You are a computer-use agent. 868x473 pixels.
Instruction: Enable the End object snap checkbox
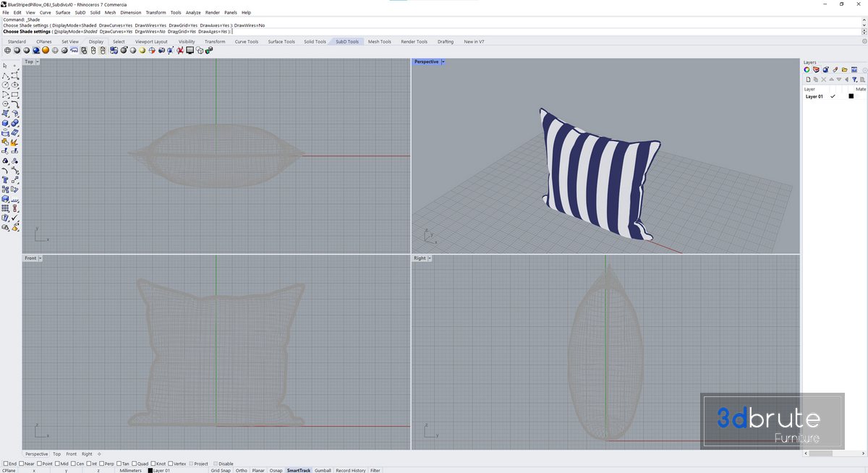click(x=6, y=464)
